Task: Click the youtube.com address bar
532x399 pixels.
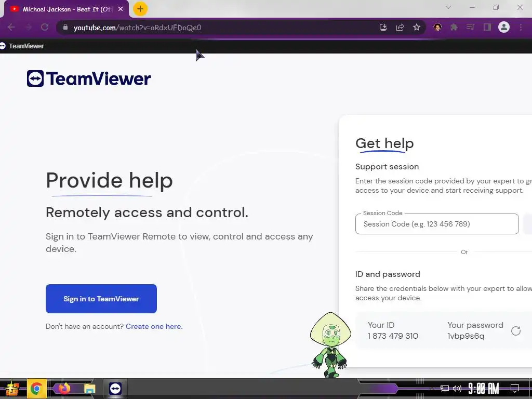Action: pyautogui.click(x=217, y=27)
